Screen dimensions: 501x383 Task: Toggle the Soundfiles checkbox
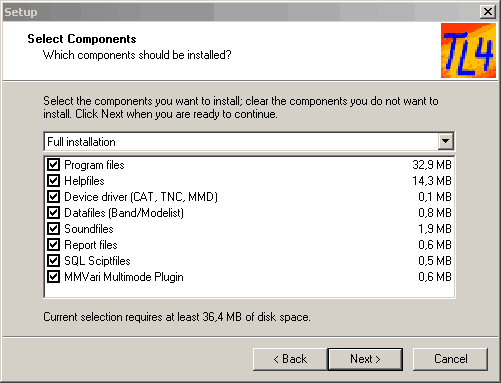pos(53,229)
